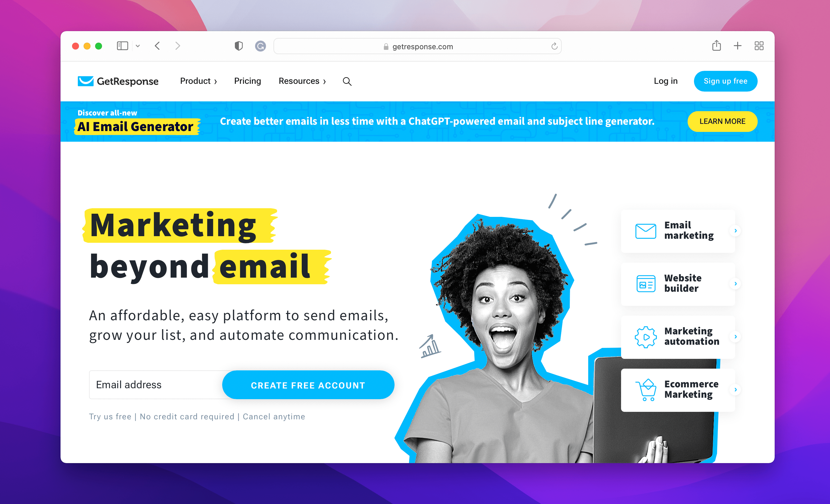Screen dimensions: 830x504
Task: Click the CREATE FREE ACCOUNT button
Action: [x=308, y=384]
